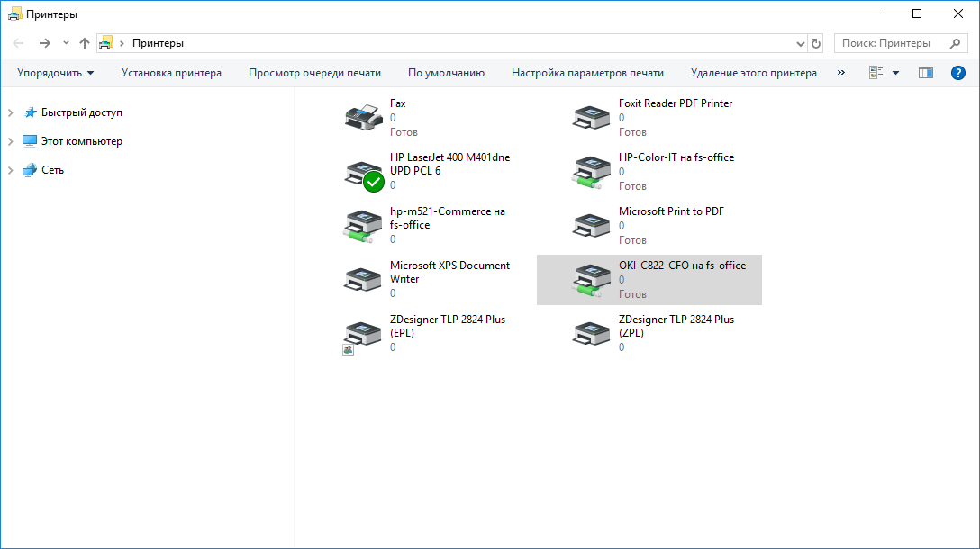
Task: Select the ZDesigner TLP 2824 Plus (EPL) icon
Action: pos(362,336)
